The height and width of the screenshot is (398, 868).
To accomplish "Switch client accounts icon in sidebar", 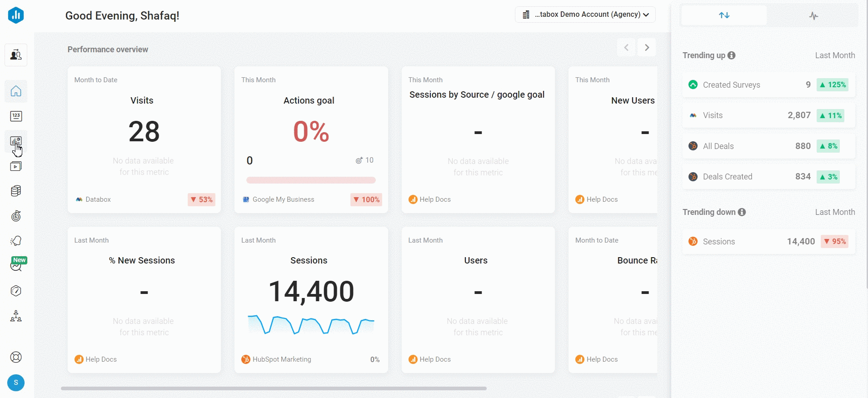I will pos(16,55).
